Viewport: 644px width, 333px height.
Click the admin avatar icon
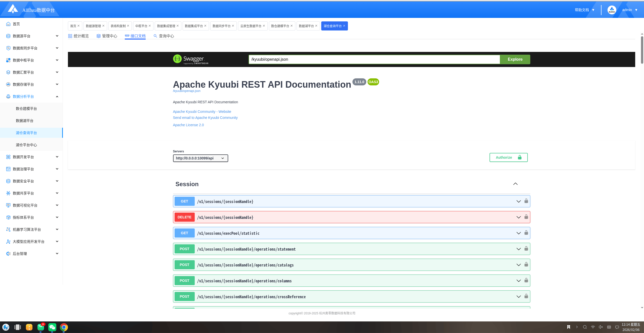point(612,10)
